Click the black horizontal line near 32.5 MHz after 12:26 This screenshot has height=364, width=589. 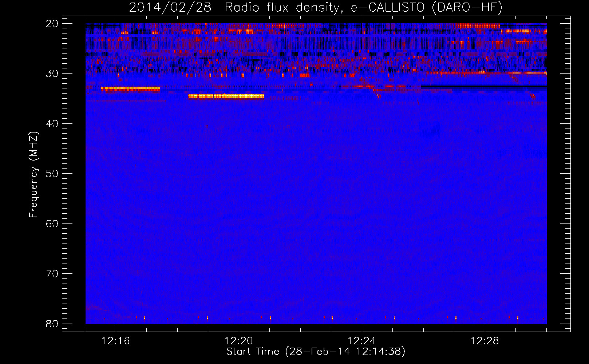tap(484, 86)
